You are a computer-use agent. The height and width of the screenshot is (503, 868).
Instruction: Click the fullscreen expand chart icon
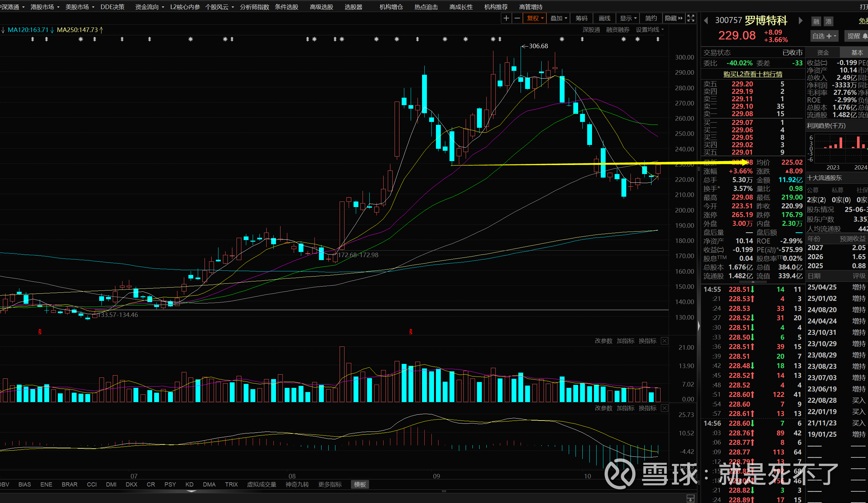click(x=691, y=18)
